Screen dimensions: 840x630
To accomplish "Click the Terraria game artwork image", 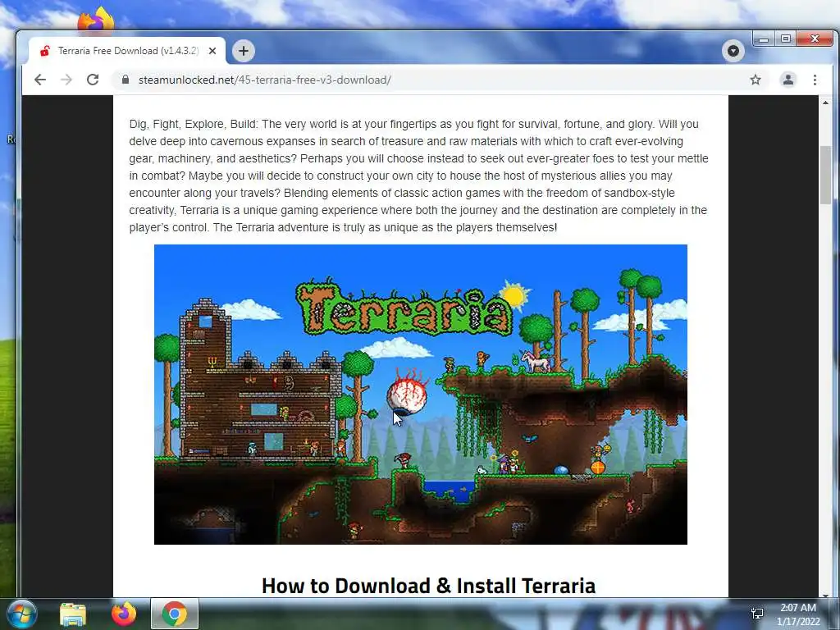I will (421, 395).
